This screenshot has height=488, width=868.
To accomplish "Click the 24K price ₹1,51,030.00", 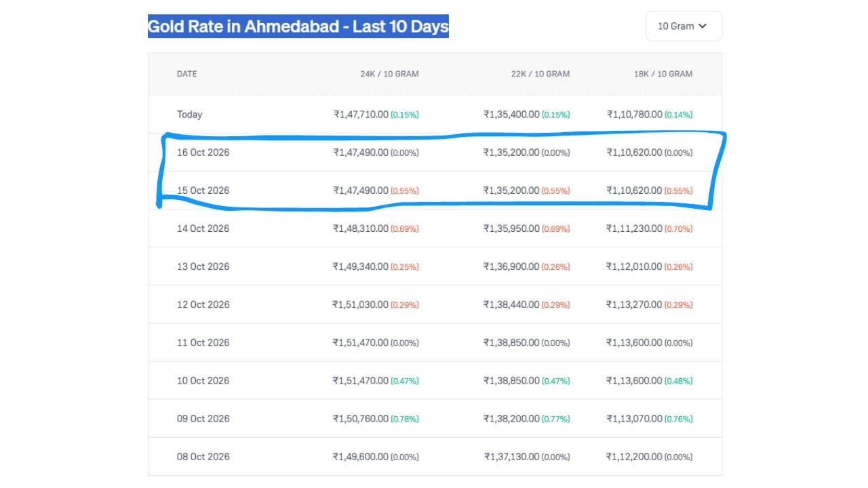I will pos(361,304).
